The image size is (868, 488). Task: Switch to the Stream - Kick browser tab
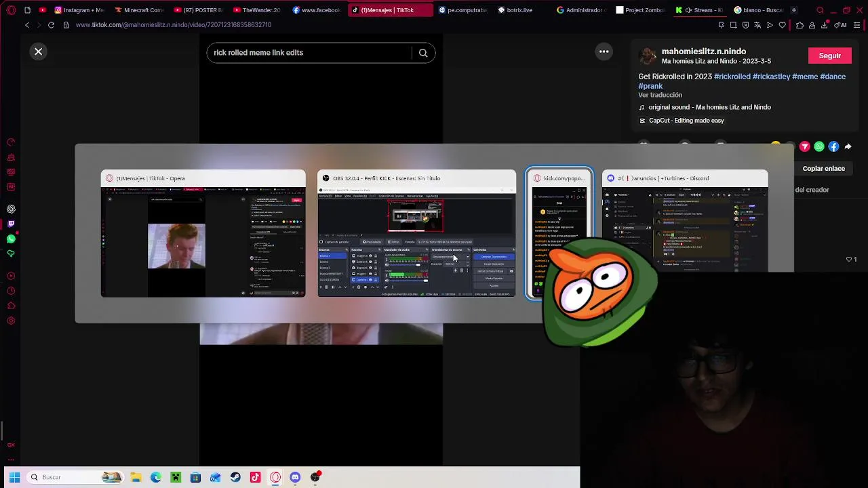point(698,10)
